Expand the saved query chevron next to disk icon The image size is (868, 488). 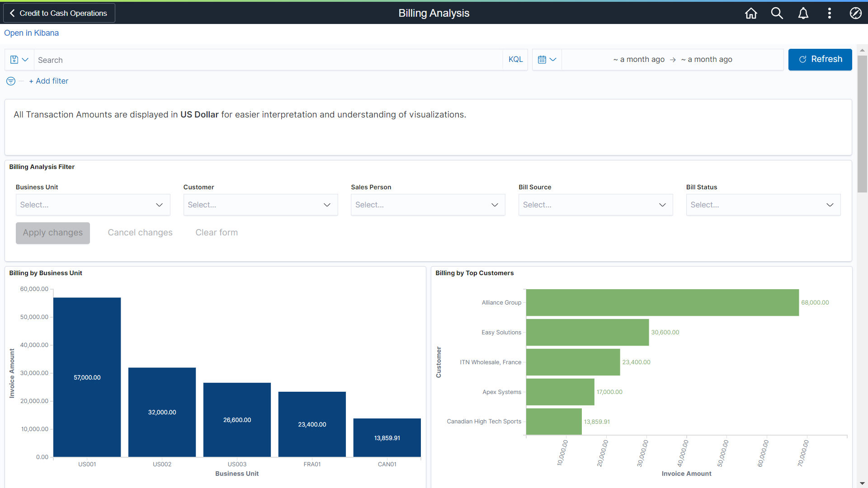pyautogui.click(x=25, y=59)
